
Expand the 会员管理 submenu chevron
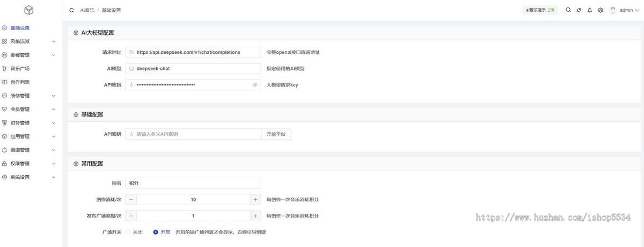point(53,110)
